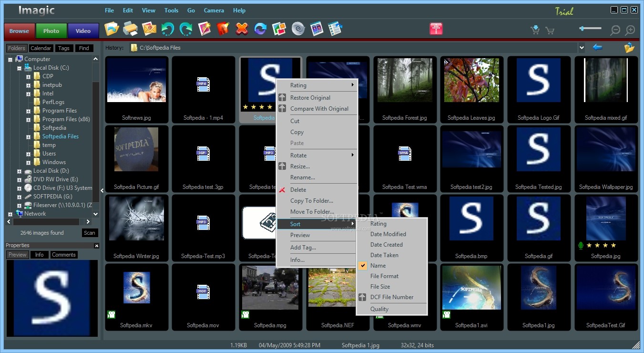Click the Scan button
This screenshot has width=644, height=353.
tap(90, 233)
